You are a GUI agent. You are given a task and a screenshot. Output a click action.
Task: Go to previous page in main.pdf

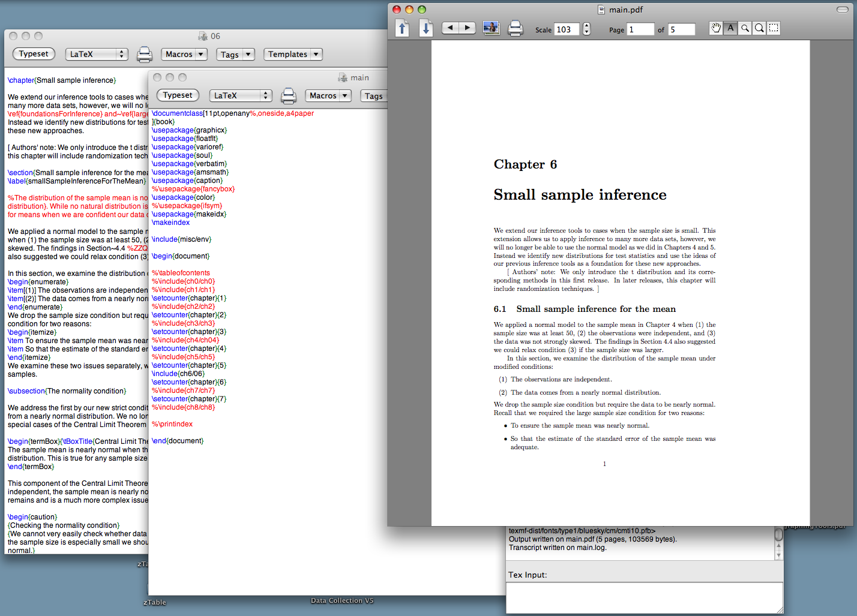403,28
